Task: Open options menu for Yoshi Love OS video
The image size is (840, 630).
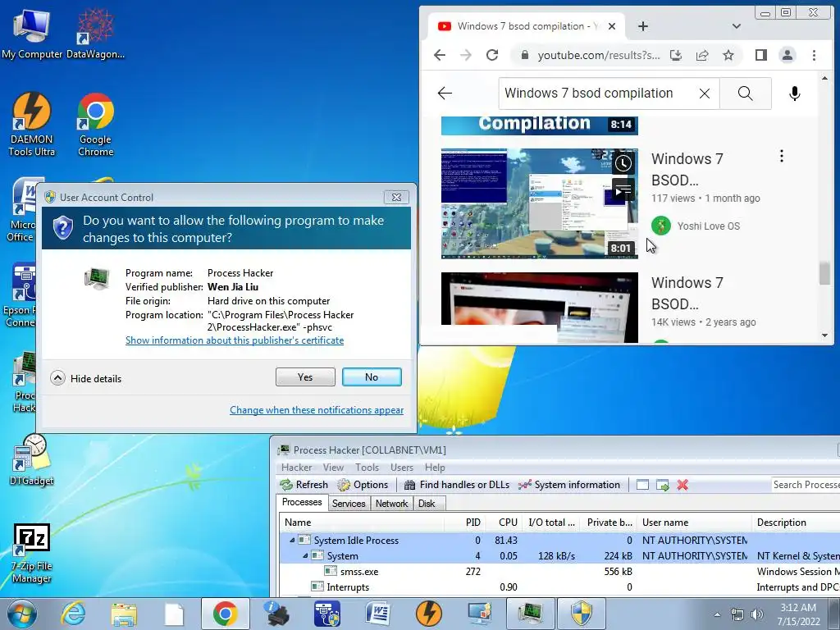Action: pyautogui.click(x=782, y=156)
